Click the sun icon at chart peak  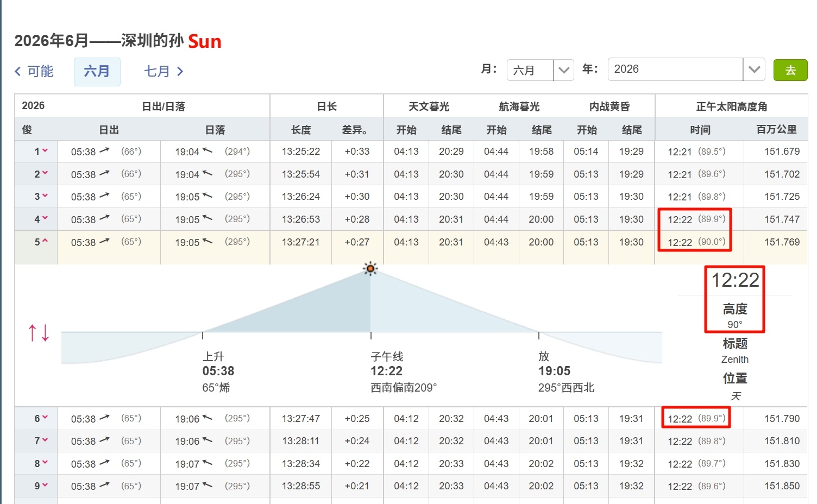(370, 268)
